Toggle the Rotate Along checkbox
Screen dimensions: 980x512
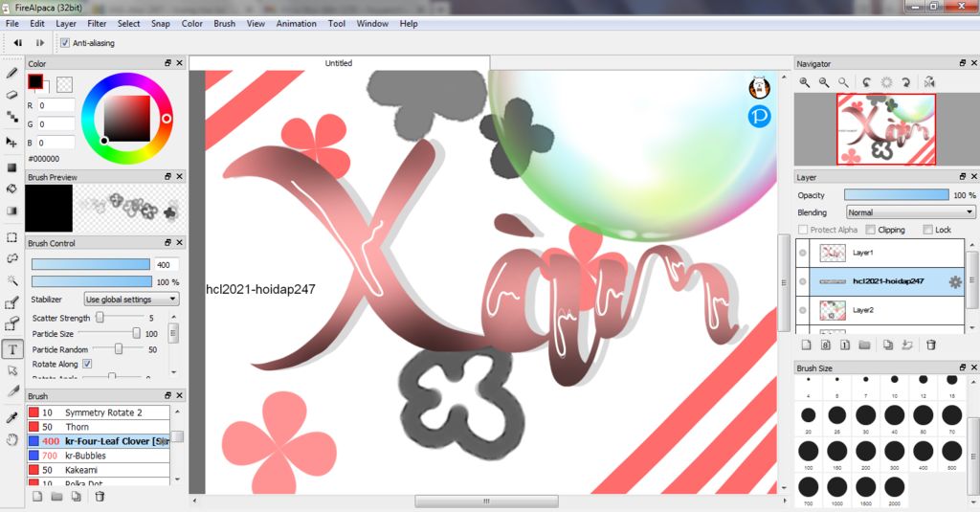(87, 364)
